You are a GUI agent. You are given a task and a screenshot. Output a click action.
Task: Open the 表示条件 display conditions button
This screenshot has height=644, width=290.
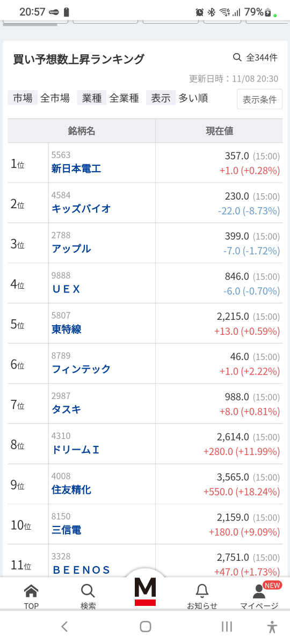click(x=260, y=99)
